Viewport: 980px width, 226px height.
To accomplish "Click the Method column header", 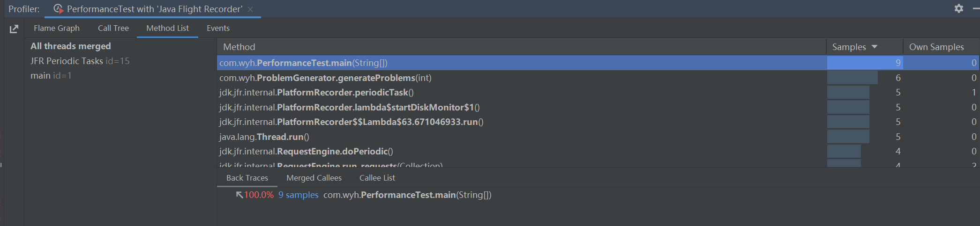I will tap(239, 47).
